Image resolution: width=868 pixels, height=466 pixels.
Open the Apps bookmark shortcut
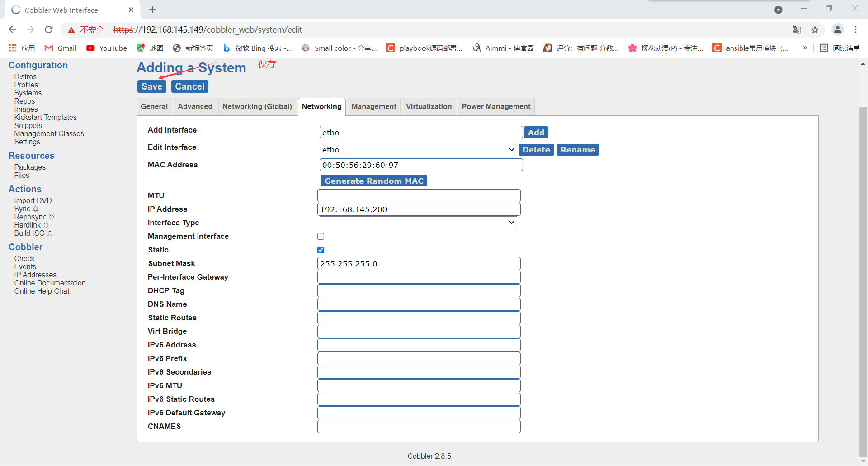click(22, 48)
